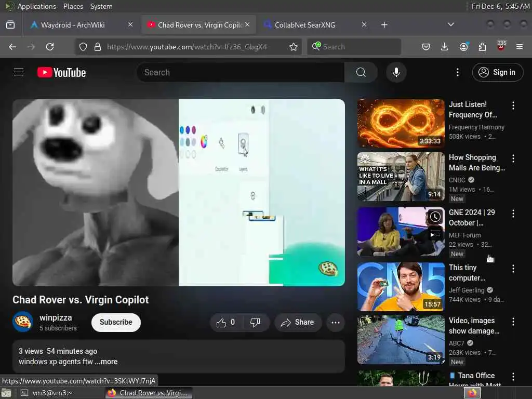Open the Firefox View icon at tab bar left
Screen dimensions: 532x399
coord(10,25)
